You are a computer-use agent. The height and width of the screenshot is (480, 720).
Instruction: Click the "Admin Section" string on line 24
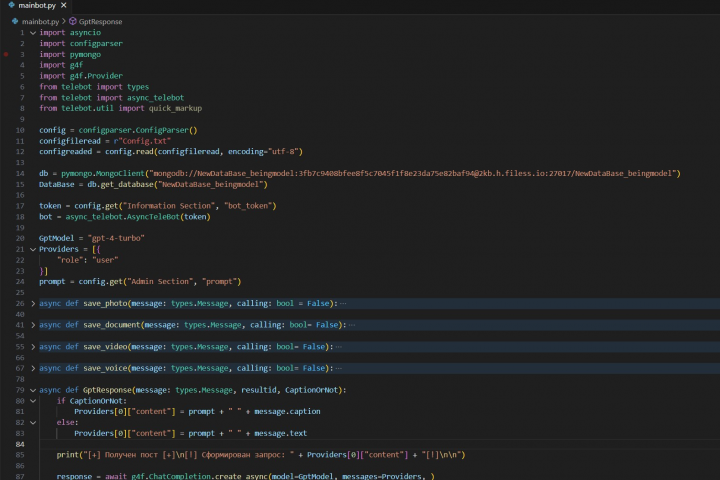coord(160,282)
